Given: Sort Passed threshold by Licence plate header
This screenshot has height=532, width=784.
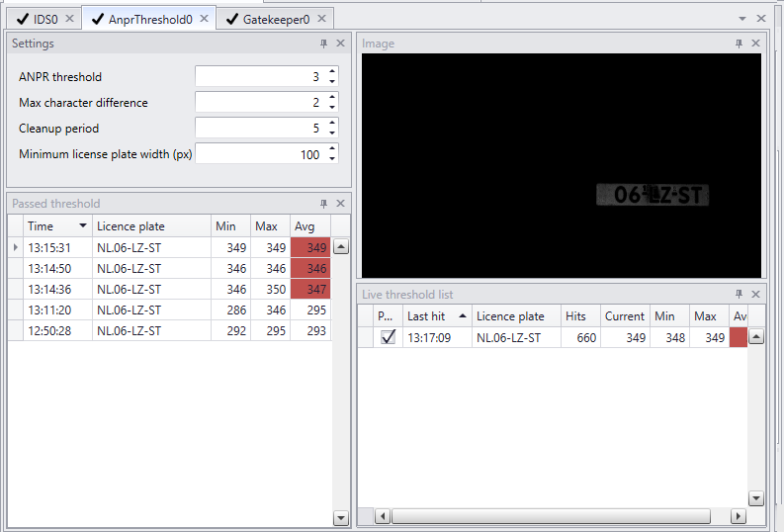Looking at the screenshot, I should click(x=151, y=226).
